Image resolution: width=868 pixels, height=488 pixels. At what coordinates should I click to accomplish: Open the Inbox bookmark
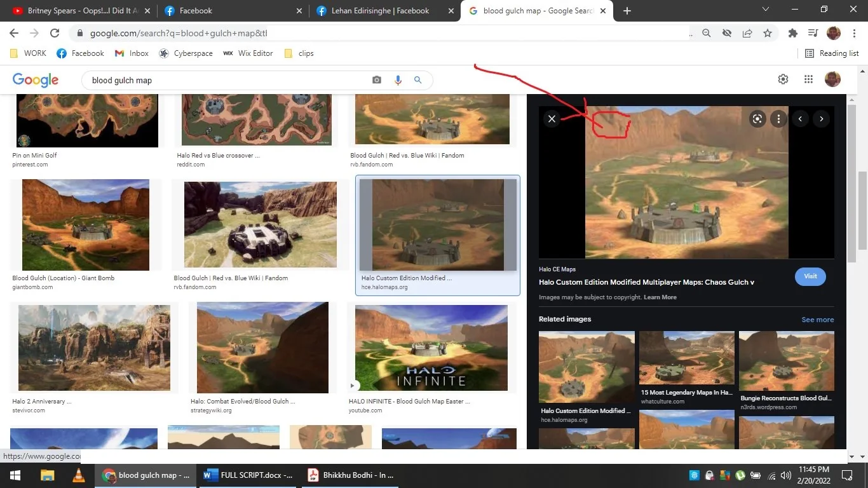132,53
